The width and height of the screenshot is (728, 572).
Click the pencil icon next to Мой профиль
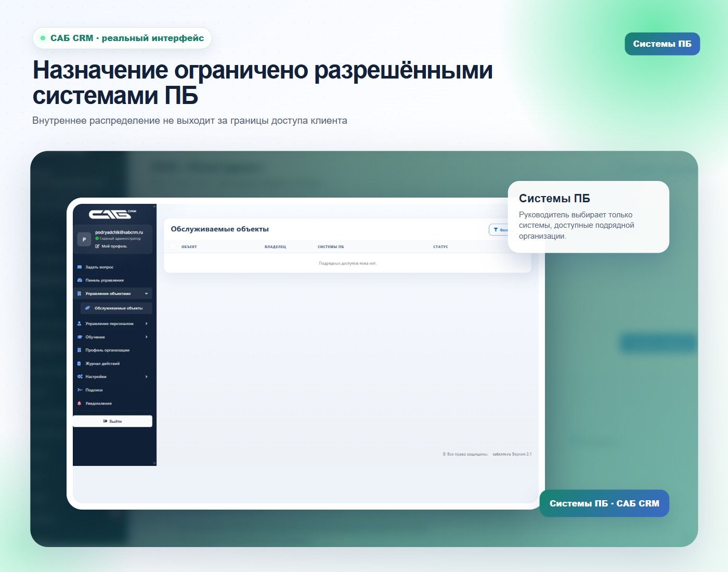pyautogui.click(x=97, y=246)
